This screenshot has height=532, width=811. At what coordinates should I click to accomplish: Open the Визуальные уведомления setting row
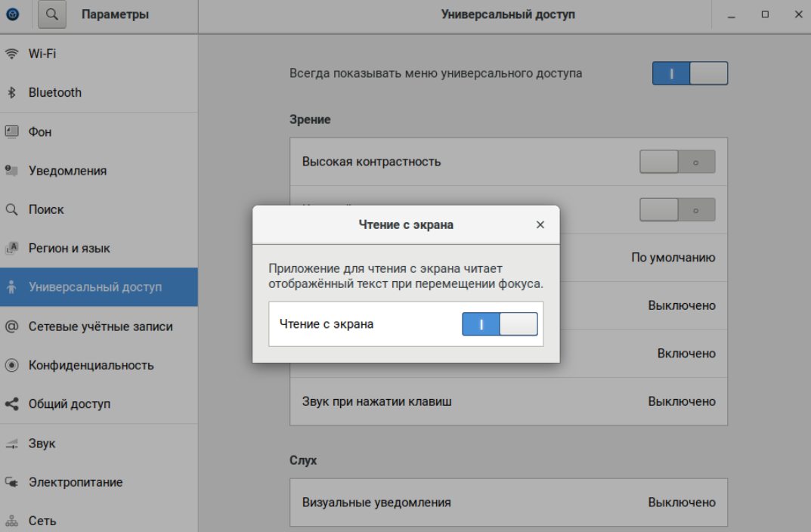tap(509, 502)
